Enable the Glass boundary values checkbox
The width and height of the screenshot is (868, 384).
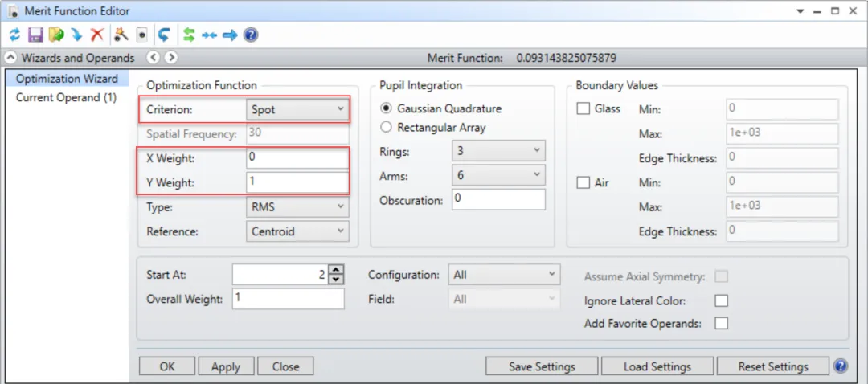tap(584, 109)
